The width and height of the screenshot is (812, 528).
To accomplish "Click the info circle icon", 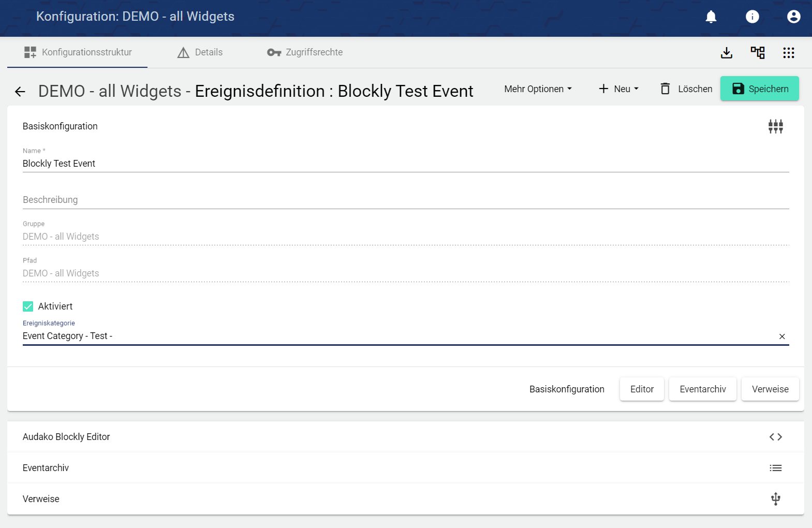I will pyautogui.click(x=752, y=17).
